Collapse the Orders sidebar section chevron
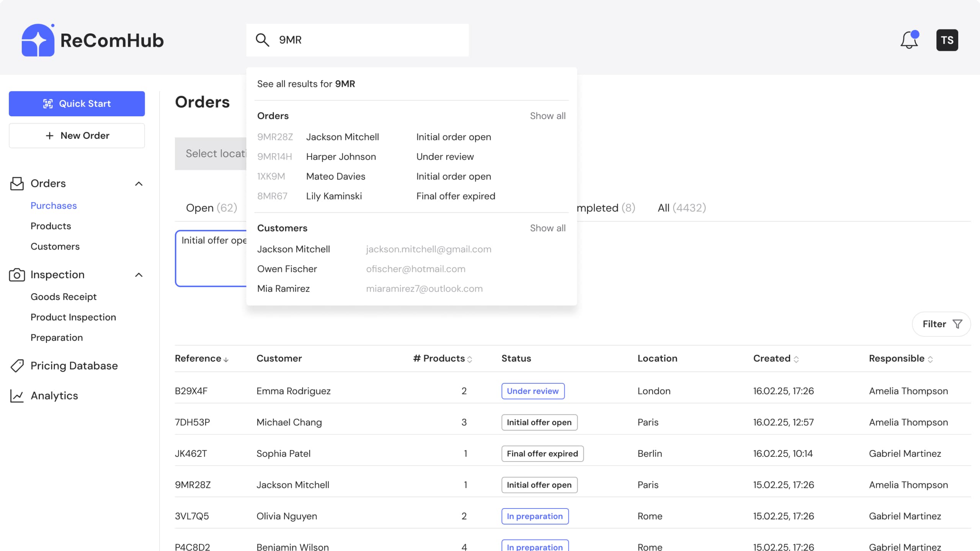This screenshot has height=551, width=980. 139,184
